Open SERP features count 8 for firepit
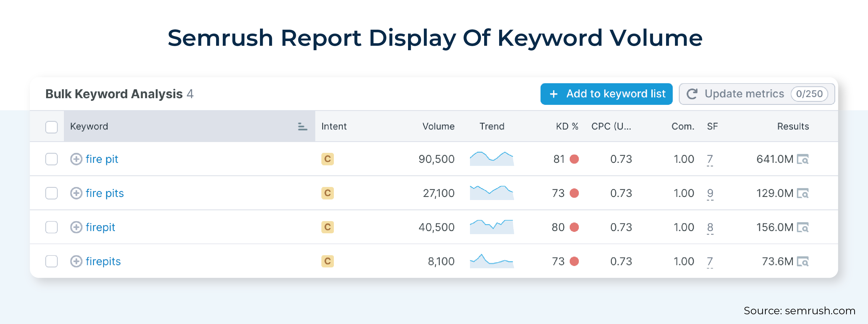 (x=710, y=228)
